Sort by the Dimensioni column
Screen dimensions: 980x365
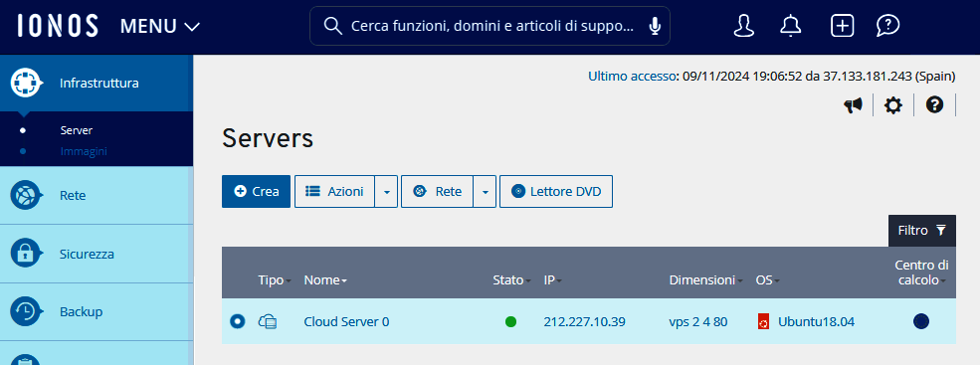(x=705, y=280)
